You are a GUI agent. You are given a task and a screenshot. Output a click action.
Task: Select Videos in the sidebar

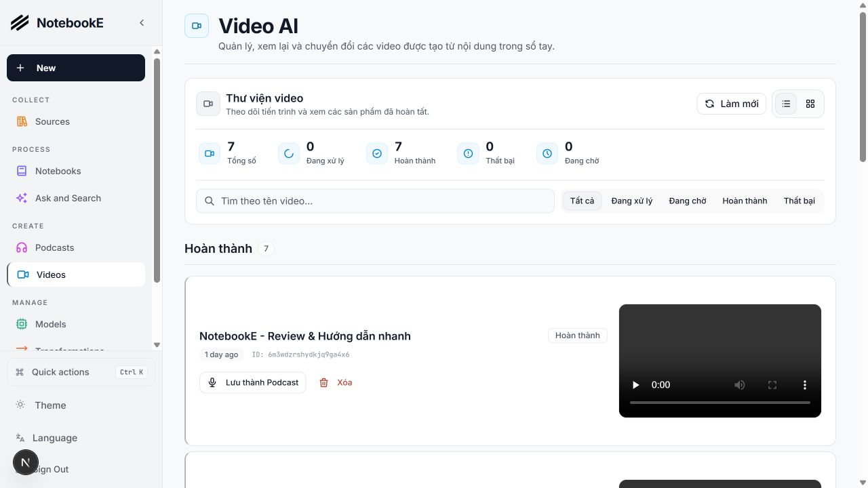coord(76,274)
